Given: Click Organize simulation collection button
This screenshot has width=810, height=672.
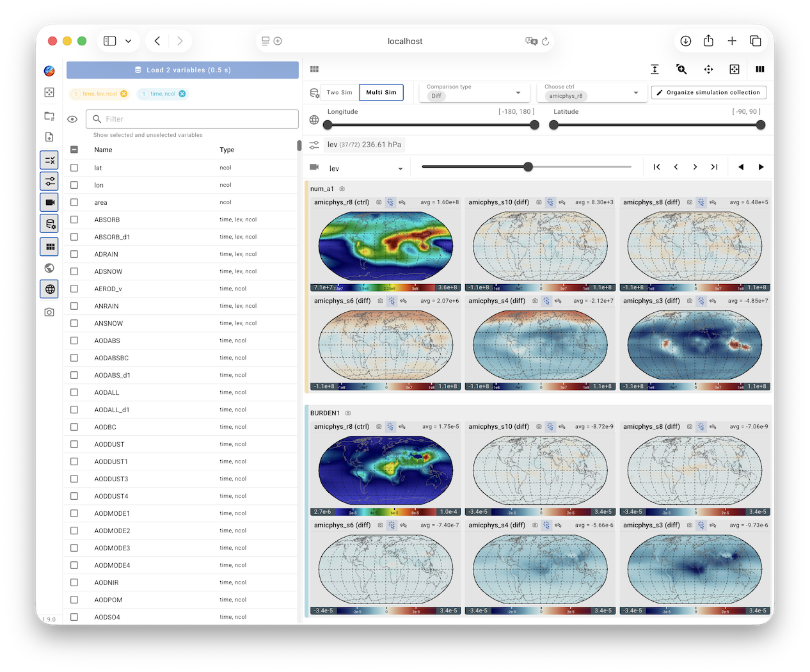Looking at the screenshot, I should (x=708, y=93).
